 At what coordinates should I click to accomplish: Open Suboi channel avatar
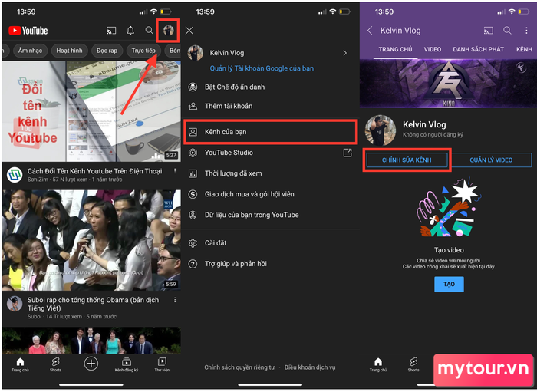(15, 304)
